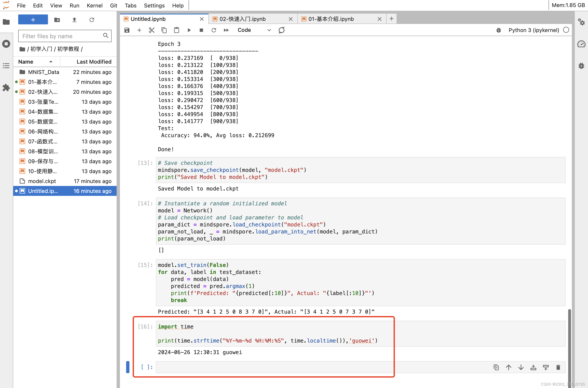The width and height of the screenshot is (588, 388).
Task: Open the Settings menu
Action: click(154, 5)
